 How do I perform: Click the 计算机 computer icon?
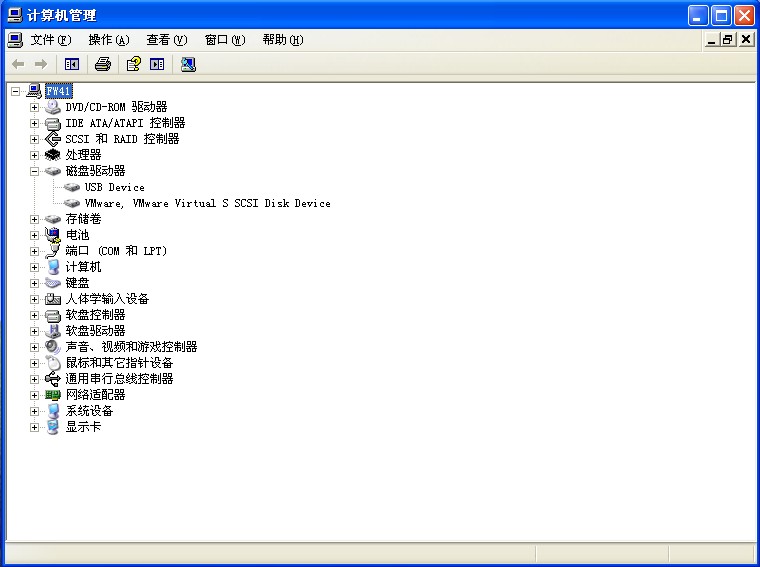click(52, 267)
